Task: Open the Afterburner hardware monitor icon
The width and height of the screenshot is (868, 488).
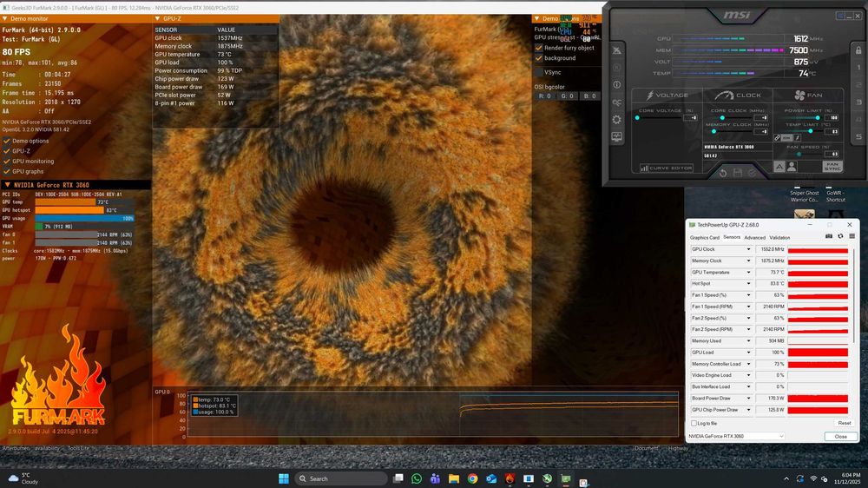Action: click(617, 136)
